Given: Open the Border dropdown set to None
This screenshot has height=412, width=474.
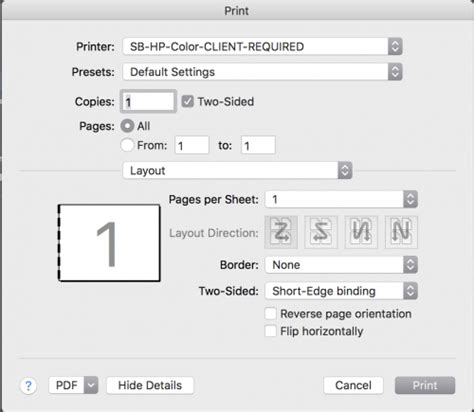Looking at the screenshot, I should (341, 265).
